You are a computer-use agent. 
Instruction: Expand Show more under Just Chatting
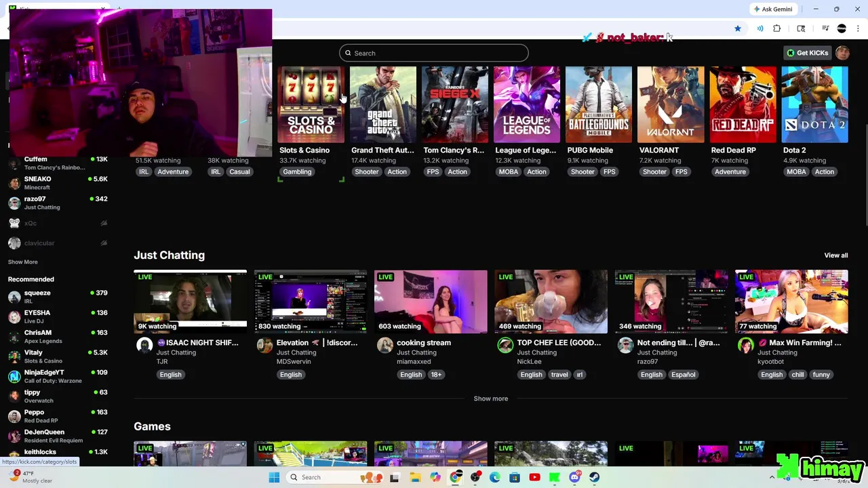coord(490,399)
